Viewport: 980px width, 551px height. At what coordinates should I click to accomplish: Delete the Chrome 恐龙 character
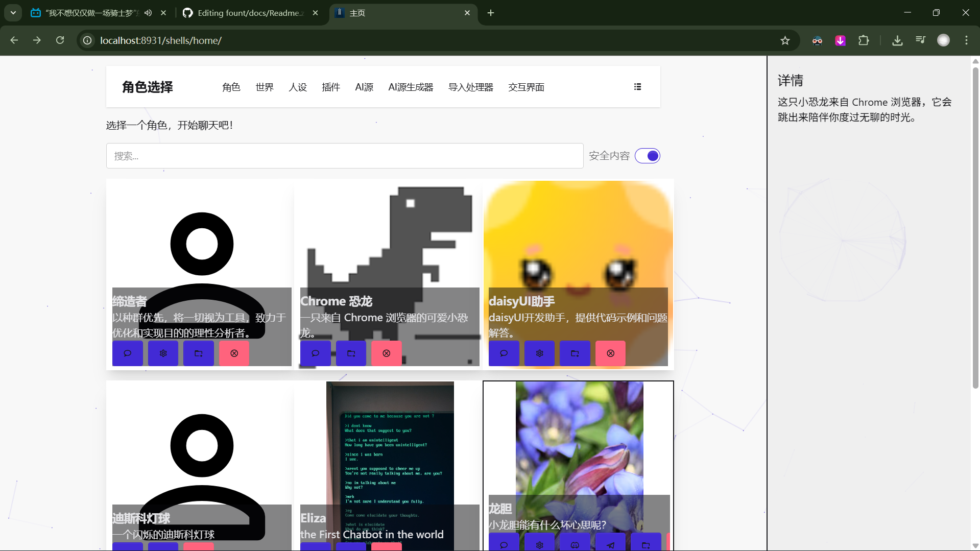click(x=386, y=353)
